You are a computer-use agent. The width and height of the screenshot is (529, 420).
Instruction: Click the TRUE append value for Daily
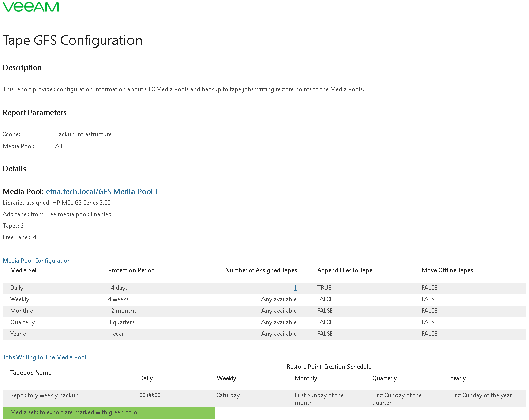tap(324, 288)
